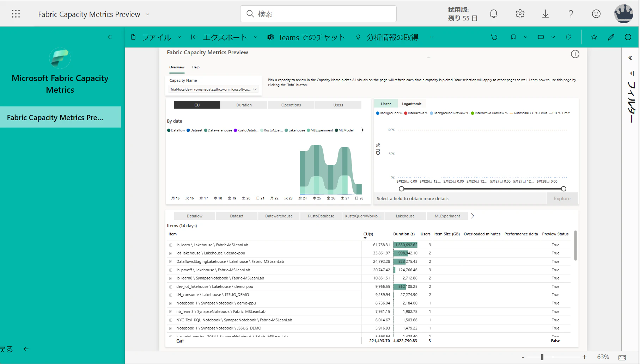Switch chart to Duration

pos(244,105)
